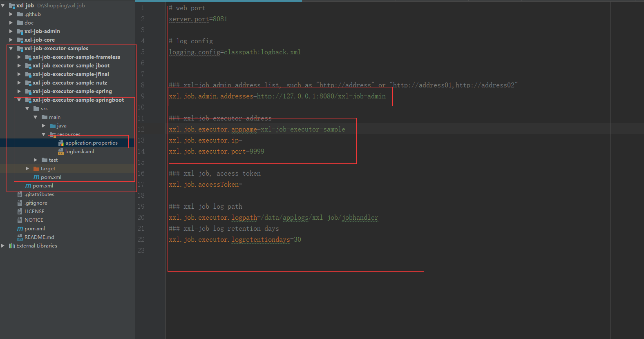Click the doc folder icon
The width and height of the screenshot is (644, 339).
point(20,23)
